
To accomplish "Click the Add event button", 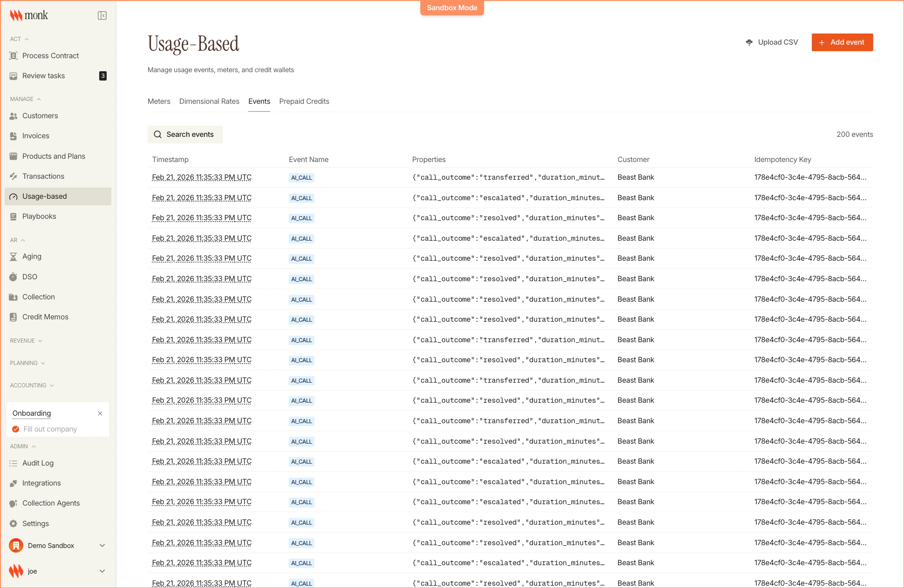I will 842,42.
